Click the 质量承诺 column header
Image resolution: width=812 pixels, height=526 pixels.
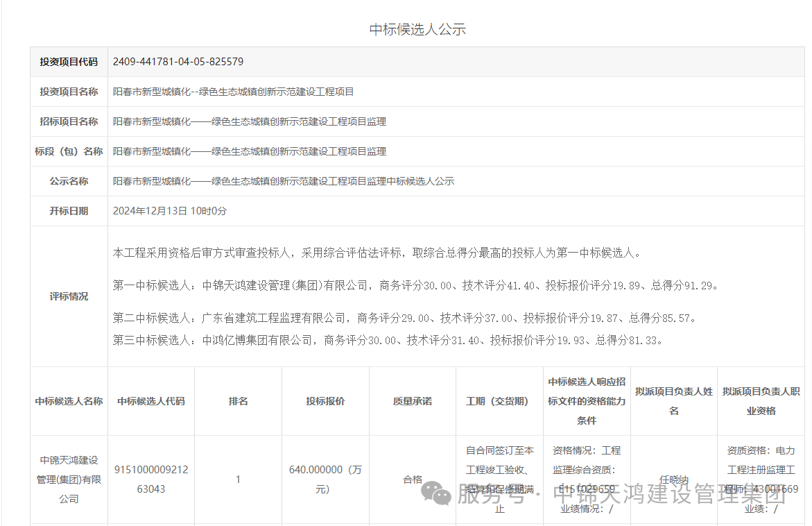point(412,401)
